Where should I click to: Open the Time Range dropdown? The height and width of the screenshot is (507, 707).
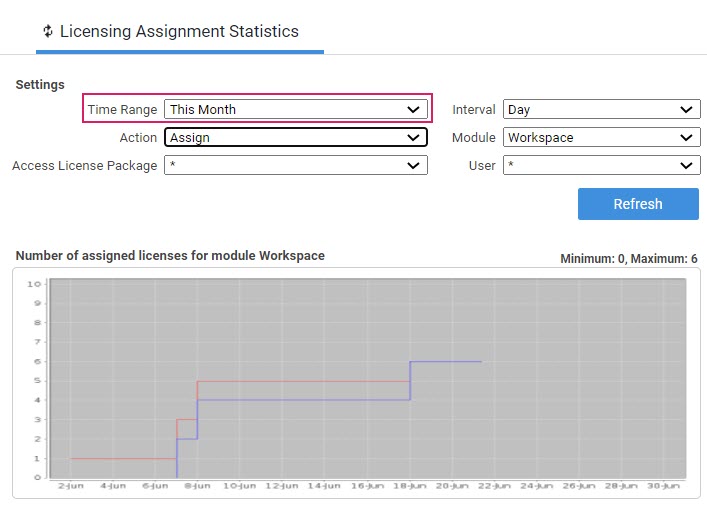295,109
